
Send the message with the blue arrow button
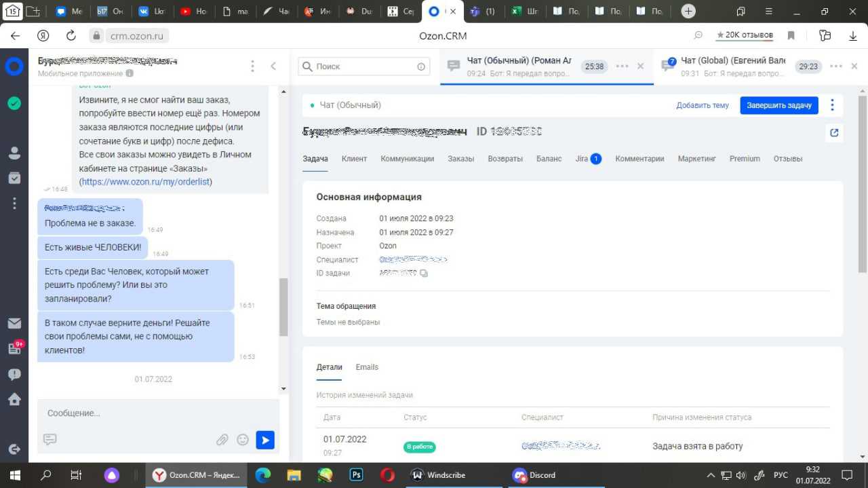click(x=265, y=440)
